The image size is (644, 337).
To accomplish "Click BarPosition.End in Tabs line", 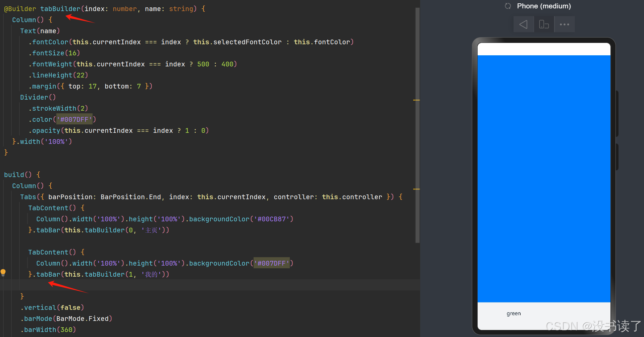I will pos(131,197).
